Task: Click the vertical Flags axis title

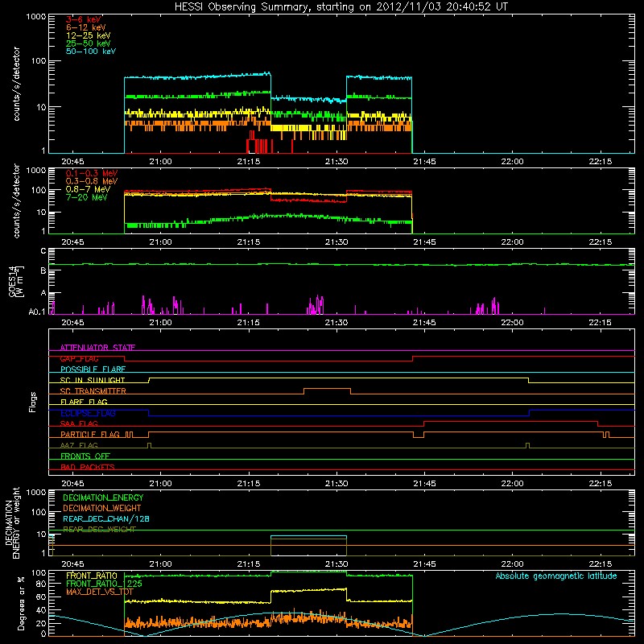Action: 33,402
